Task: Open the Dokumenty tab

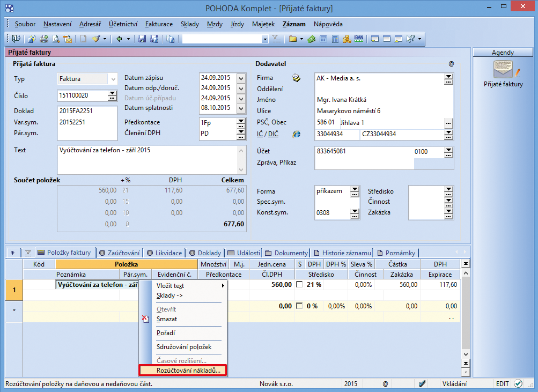Action: click(286, 253)
